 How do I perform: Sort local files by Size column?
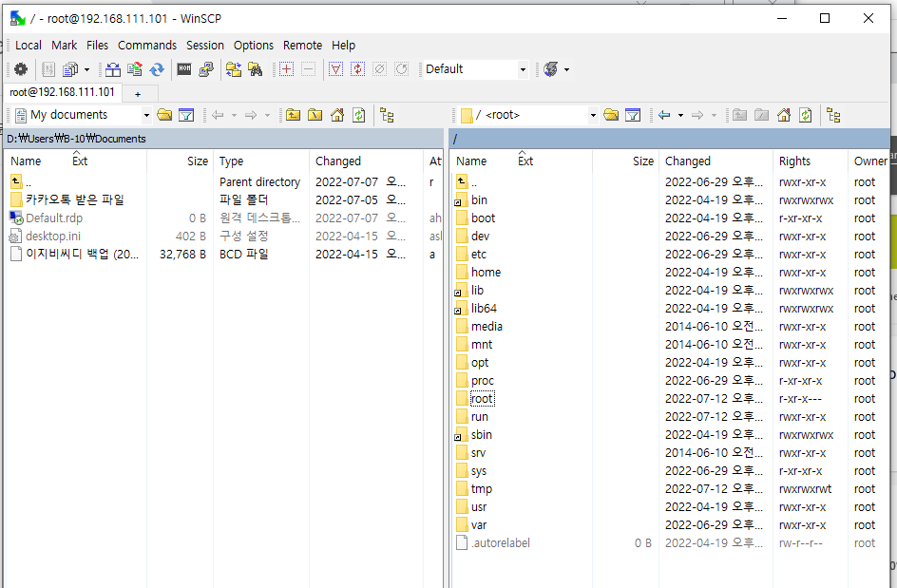(x=180, y=161)
